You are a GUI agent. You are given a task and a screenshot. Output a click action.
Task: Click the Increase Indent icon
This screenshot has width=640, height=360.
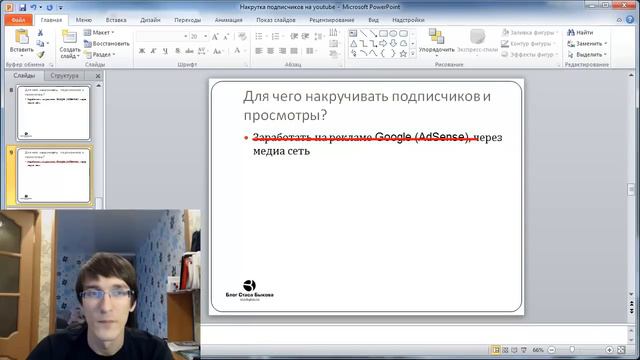(305, 37)
